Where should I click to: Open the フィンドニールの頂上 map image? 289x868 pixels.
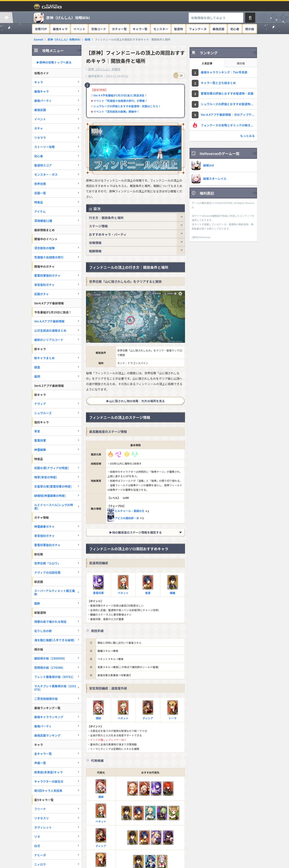click(135, 317)
